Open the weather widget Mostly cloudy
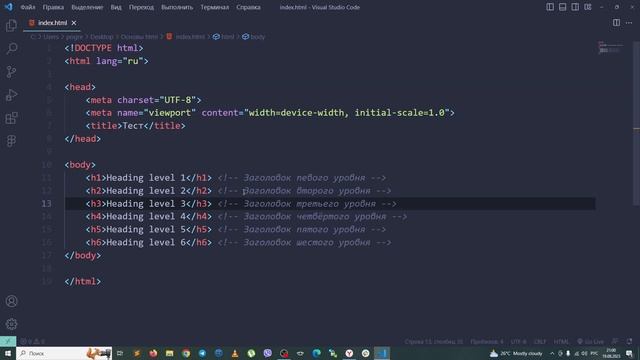Screen dimensions: 640x360 tap(516, 353)
